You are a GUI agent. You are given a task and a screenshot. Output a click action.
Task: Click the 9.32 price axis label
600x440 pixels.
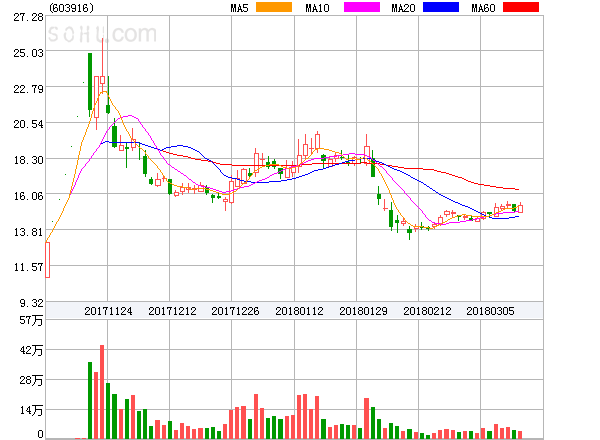[31, 303]
